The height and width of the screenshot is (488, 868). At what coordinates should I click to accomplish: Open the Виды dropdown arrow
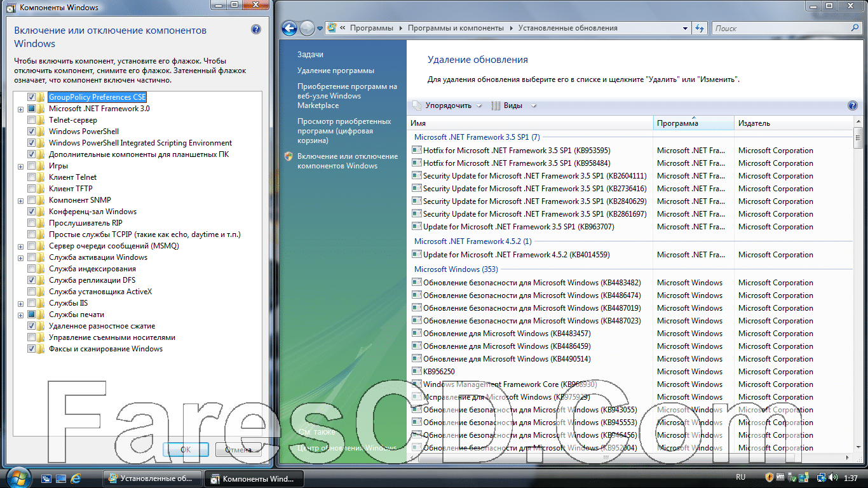(534, 106)
